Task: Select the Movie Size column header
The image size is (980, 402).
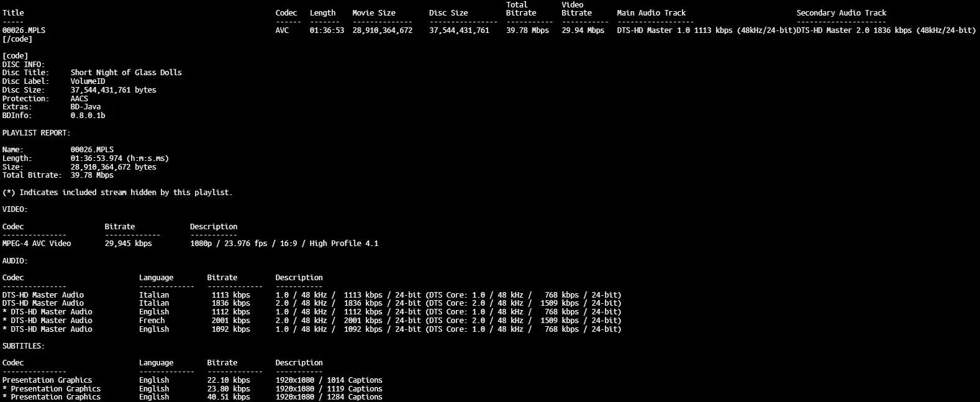Action: pos(373,13)
